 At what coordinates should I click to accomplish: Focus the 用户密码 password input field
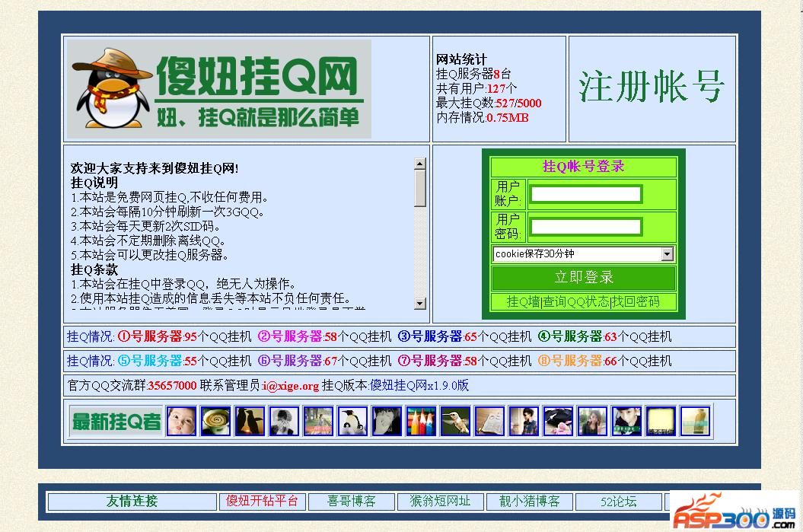[586, 228]
